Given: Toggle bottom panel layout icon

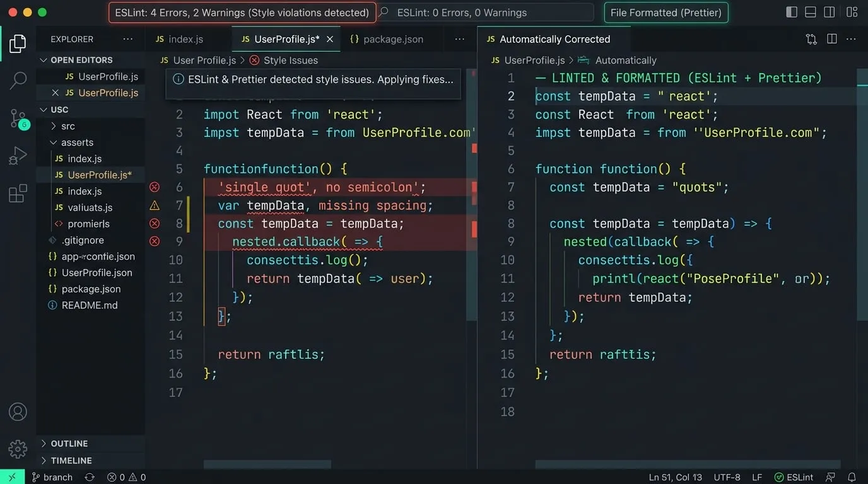Looking at the screenshot, I should point(811,12).
